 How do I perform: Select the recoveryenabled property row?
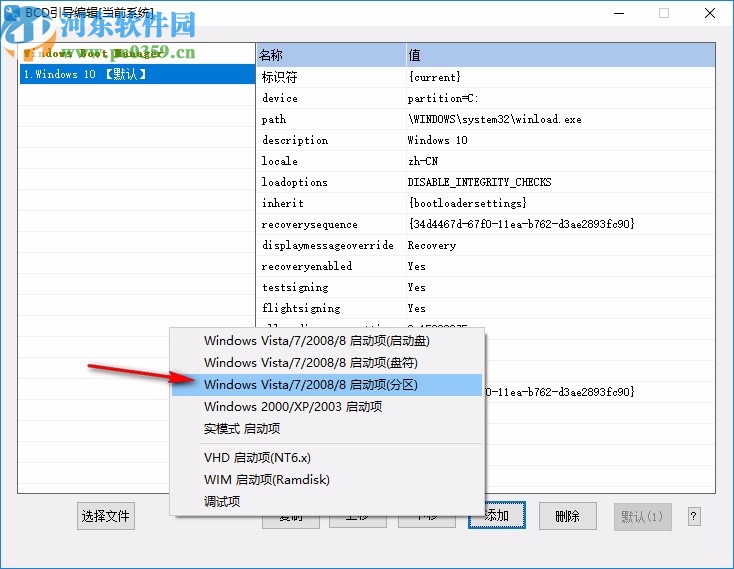coord(485,266)
